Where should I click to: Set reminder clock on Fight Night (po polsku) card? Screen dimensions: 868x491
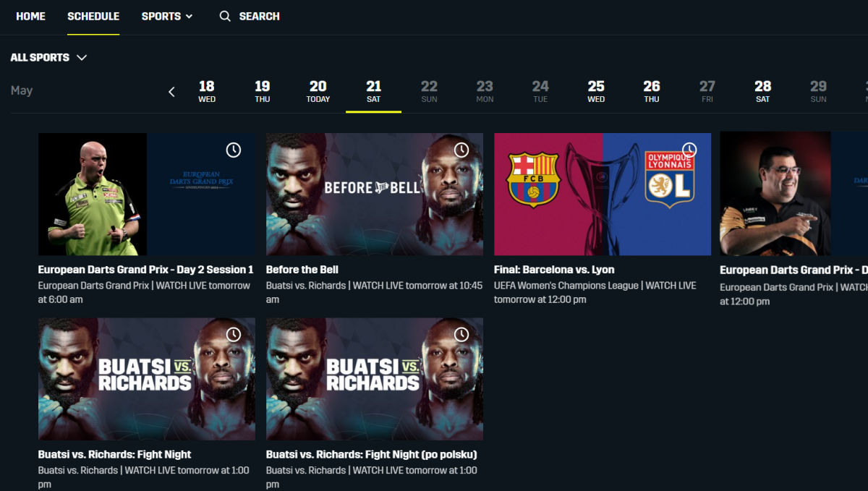pos(461,334)
